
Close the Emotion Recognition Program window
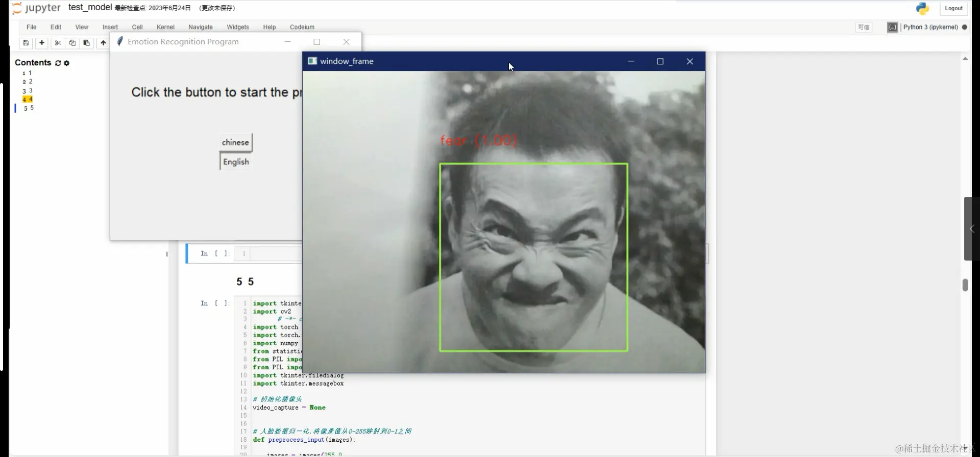tap(347, 42)
